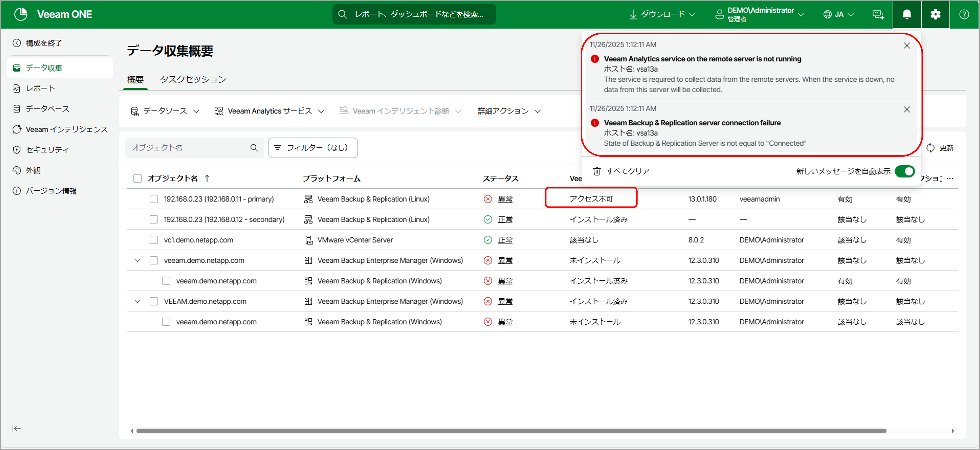Click 異常 status link for primary server
980x450 pixels.
tap(505, 199)
